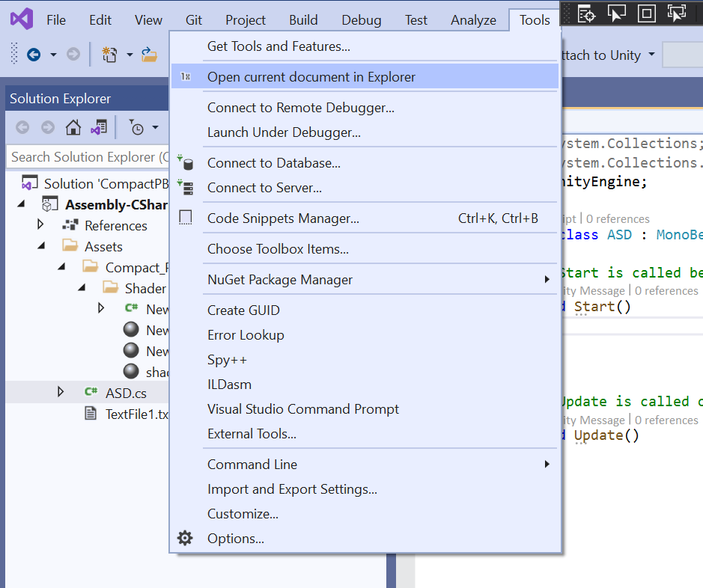The image size is (703, 588).
Task: Collapse the Assets folder node
Action: pos(40,245)
